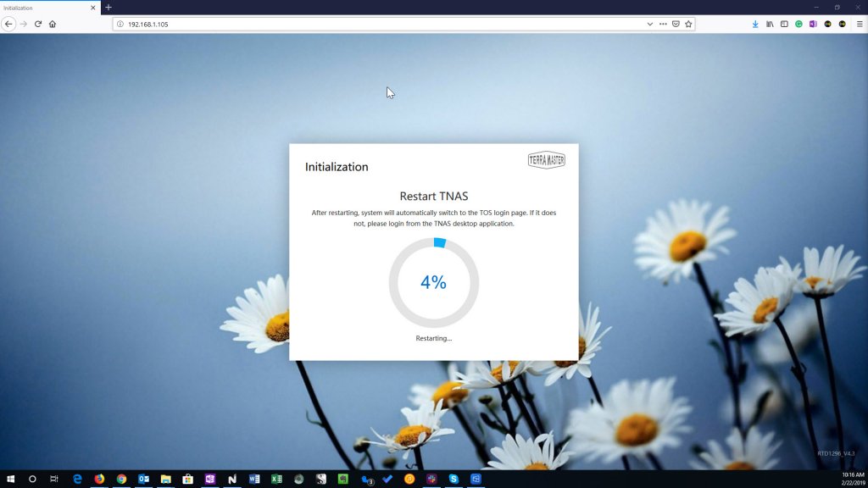Click the 4% restart progress ring
This screenshot has width=868, height=488.
click(x=433, y=282)
